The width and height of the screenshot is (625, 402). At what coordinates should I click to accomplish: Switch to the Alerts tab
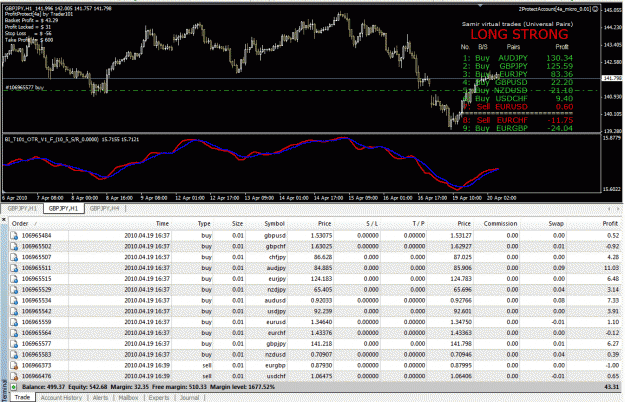coord(100,398)
